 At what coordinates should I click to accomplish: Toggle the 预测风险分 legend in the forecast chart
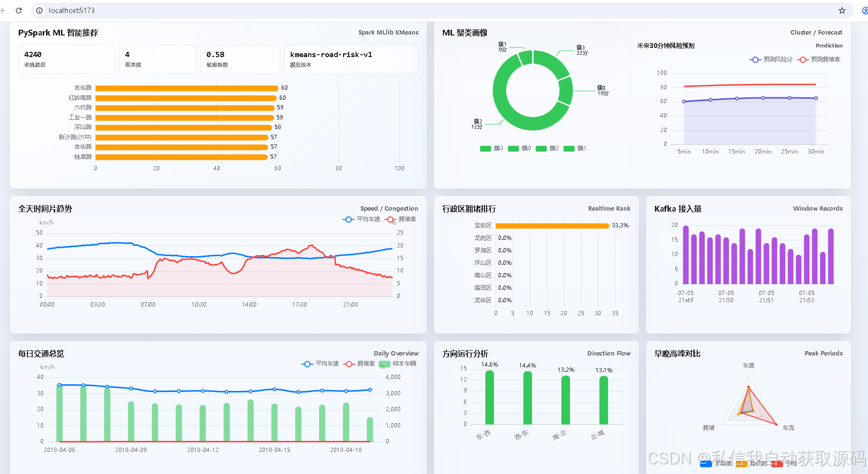[x=771, y=59]
